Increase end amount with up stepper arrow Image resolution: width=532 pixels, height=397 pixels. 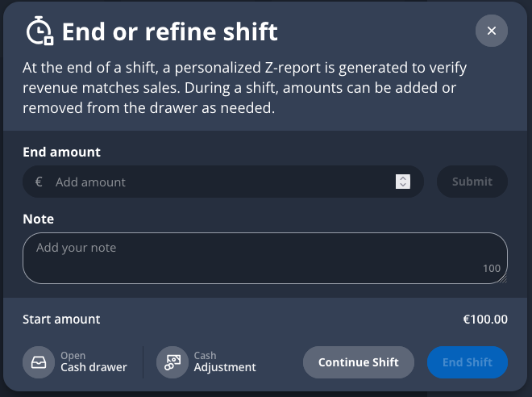click(x=403, y=178)
